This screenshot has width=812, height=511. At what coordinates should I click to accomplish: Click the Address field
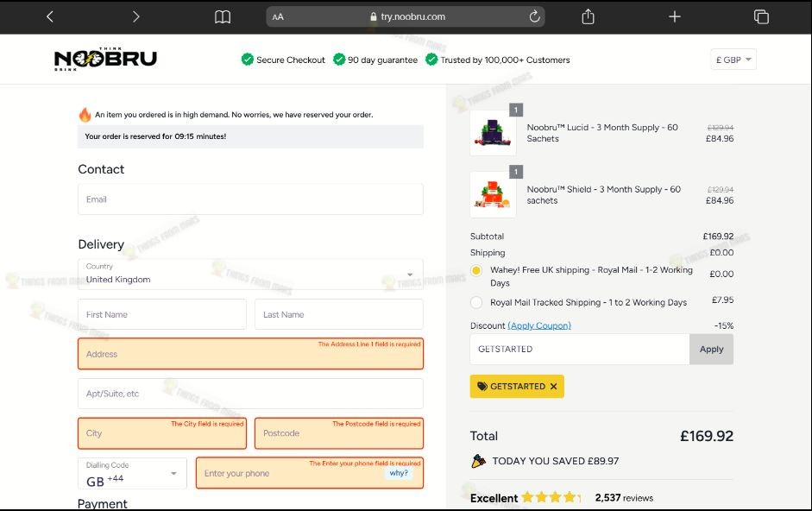pyautogui.click(x=250, y=354)
